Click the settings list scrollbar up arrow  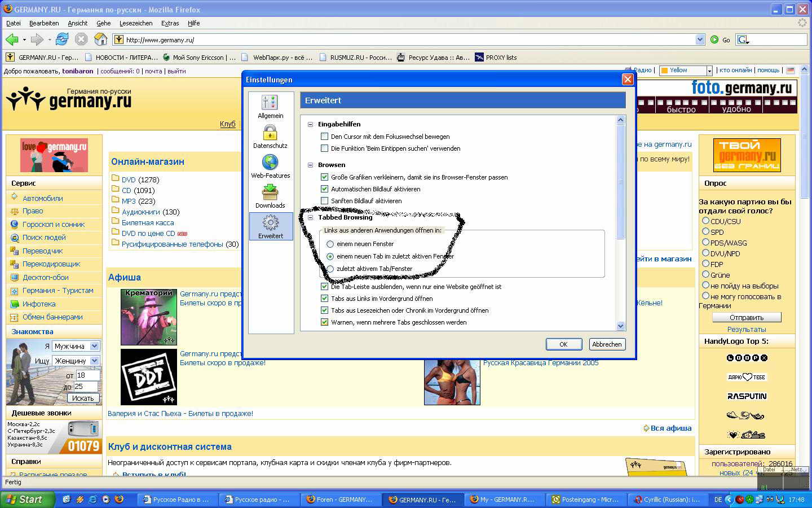tap(621, 120)
